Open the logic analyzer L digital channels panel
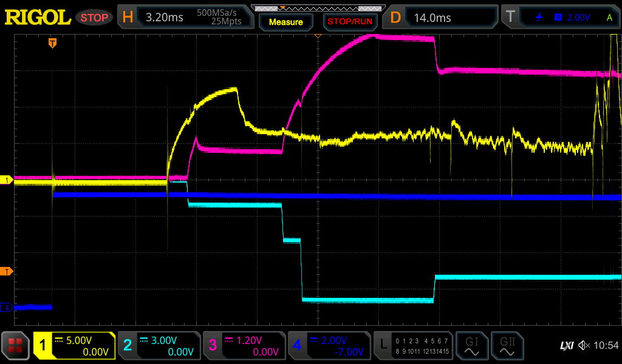Viewport: 622px width, 364px height. (413, 346)
